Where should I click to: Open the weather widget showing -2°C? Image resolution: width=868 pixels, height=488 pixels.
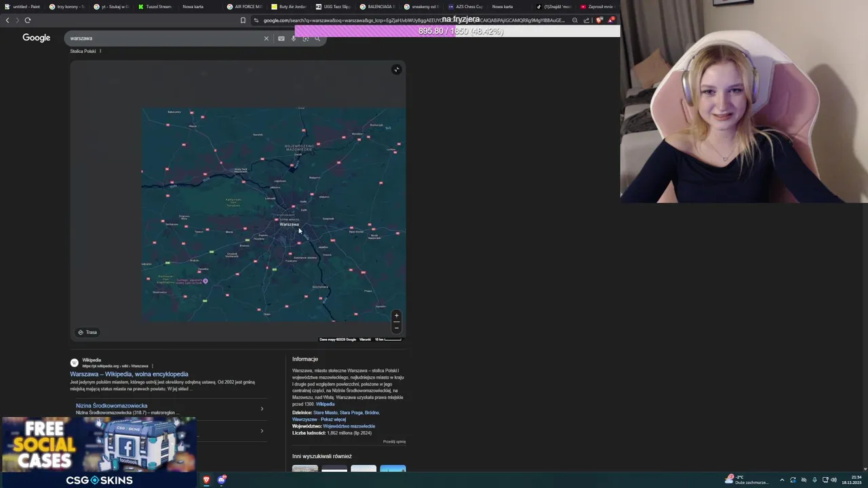pos(747,480)
